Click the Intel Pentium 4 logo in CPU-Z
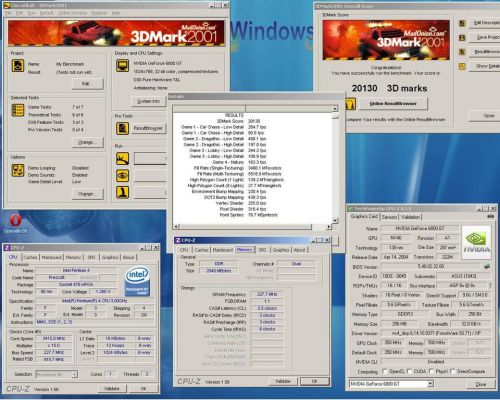 point(137,281)
